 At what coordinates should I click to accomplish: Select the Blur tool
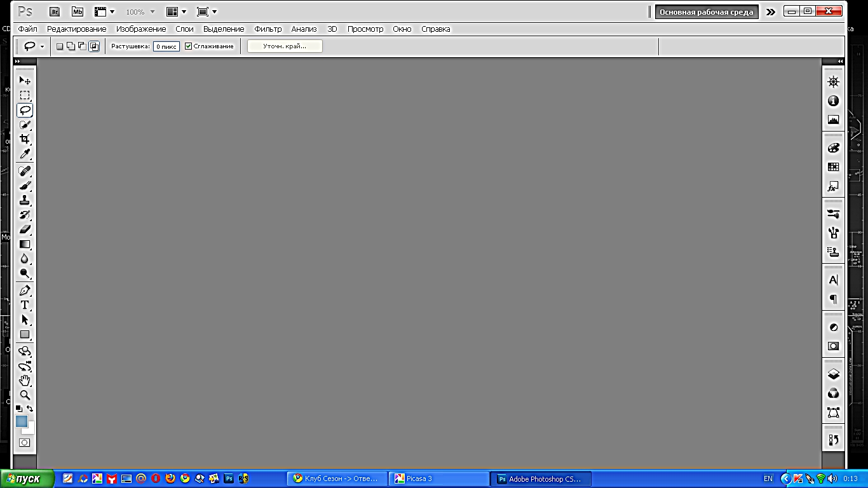[x=25, y=259]
